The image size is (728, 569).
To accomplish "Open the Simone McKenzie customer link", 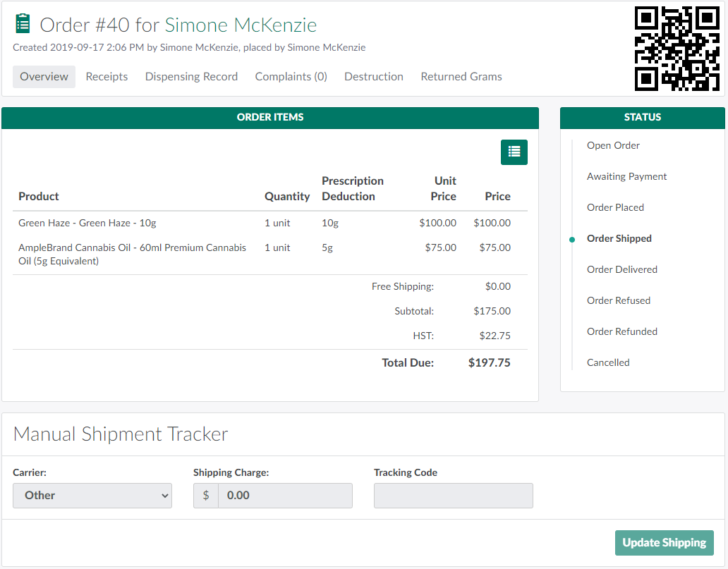I will (241, 25).
